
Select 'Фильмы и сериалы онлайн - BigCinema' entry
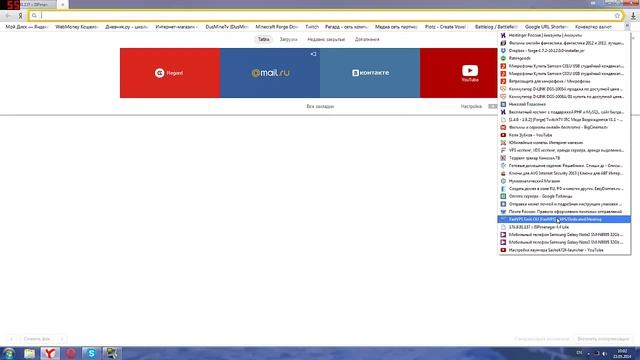point(564,127)
